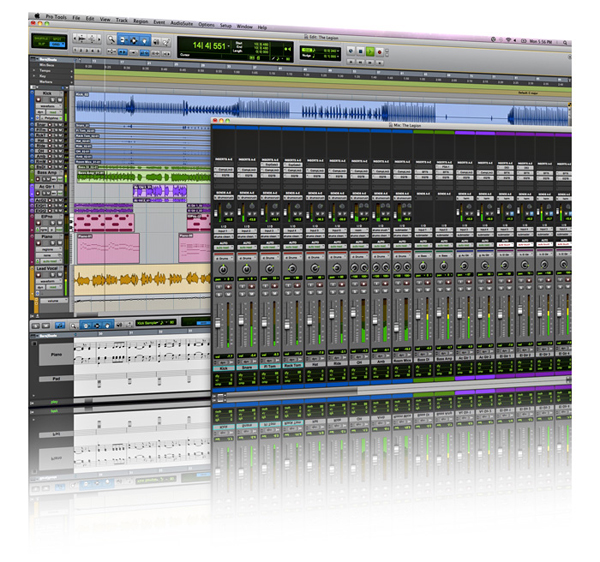600x562 pixels.
Task: Click the Snare channel pan knob
Action: pyautogui.click(x=246, y=269)
